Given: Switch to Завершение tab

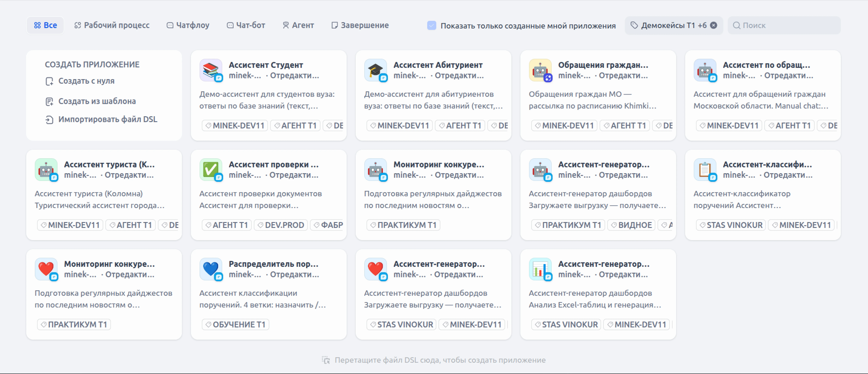Looking at the screenshot, I should 360,25.
